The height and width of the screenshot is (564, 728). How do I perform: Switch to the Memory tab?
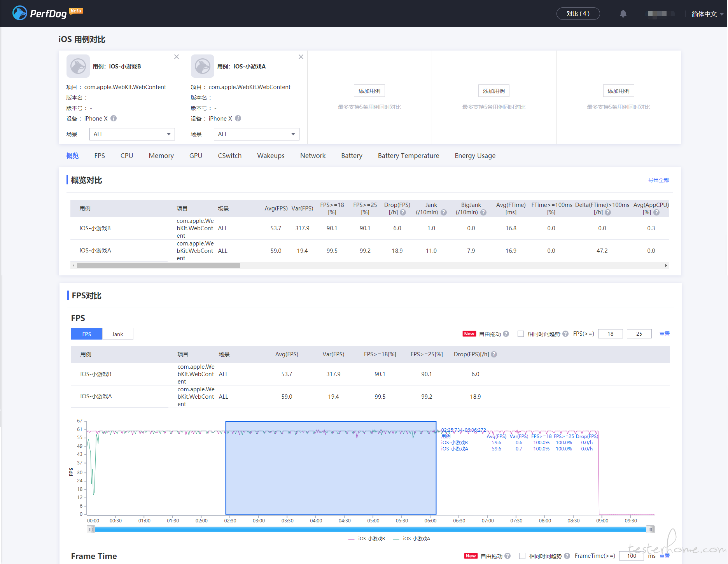click(161, 156)
